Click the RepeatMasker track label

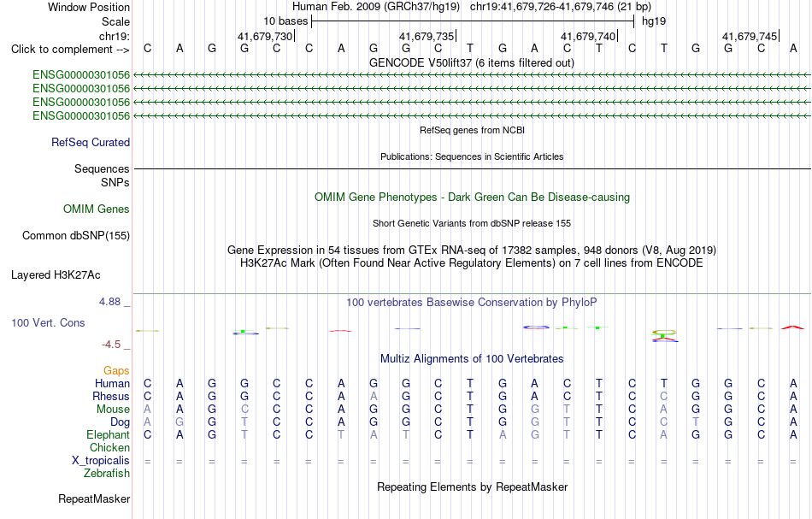94,499
